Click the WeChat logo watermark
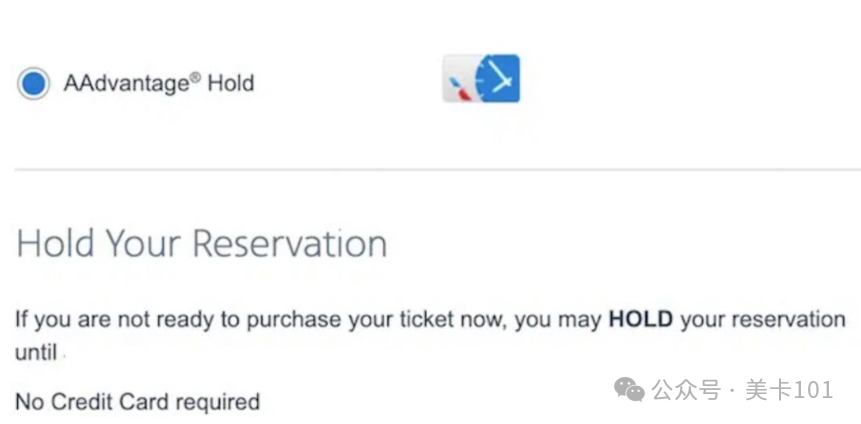 click(629, 389)
